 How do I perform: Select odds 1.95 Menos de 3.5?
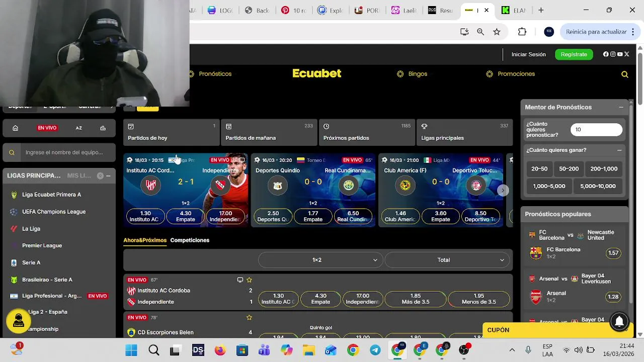(x=479, y=299)
